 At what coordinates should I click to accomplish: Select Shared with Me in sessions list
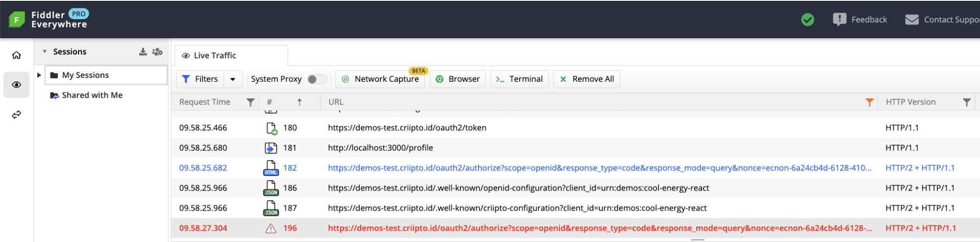point(92,95)
